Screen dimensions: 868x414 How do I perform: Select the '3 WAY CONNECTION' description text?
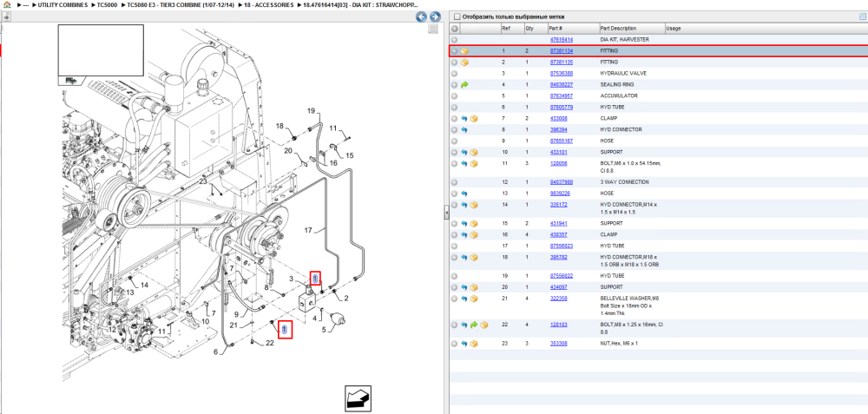624,182
